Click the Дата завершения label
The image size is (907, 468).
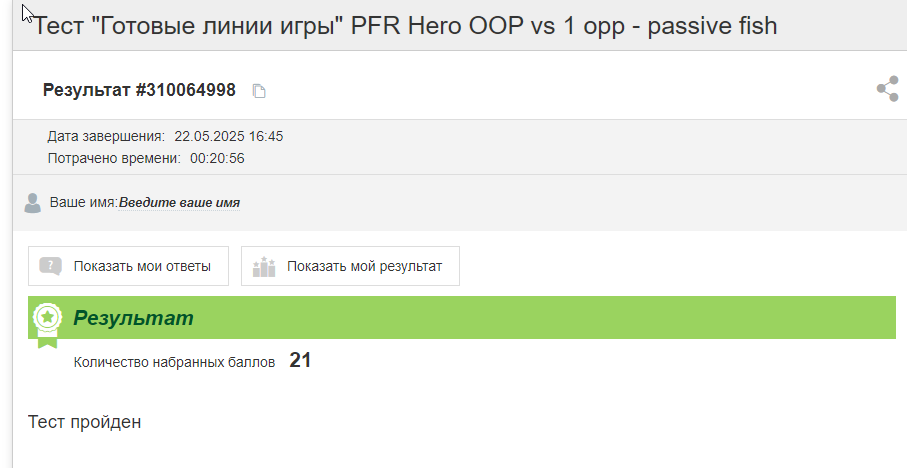pyautogui.click(x=106, y=137)
